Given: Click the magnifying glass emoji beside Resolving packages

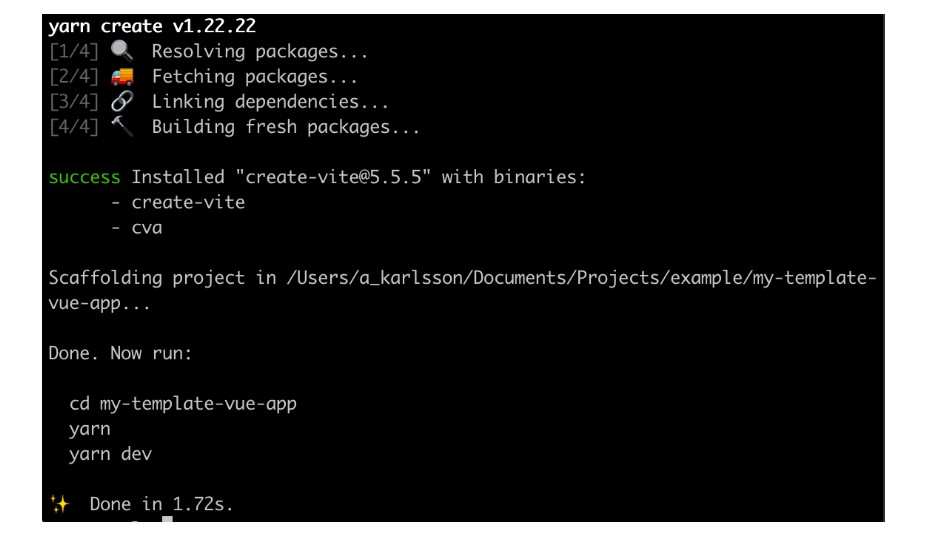Looking at the screenshot, I should coord(129,52).
